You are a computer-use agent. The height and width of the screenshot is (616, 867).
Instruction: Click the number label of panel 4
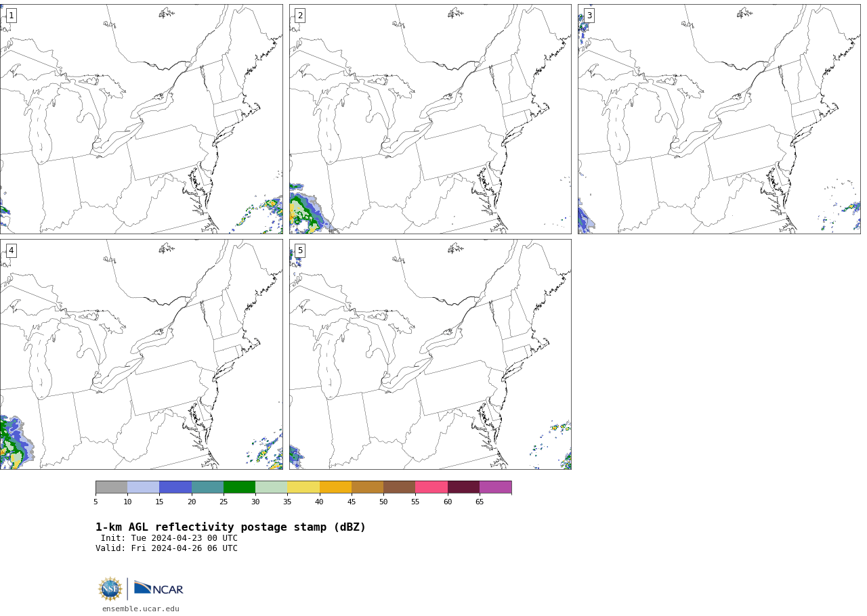[11, 250]
